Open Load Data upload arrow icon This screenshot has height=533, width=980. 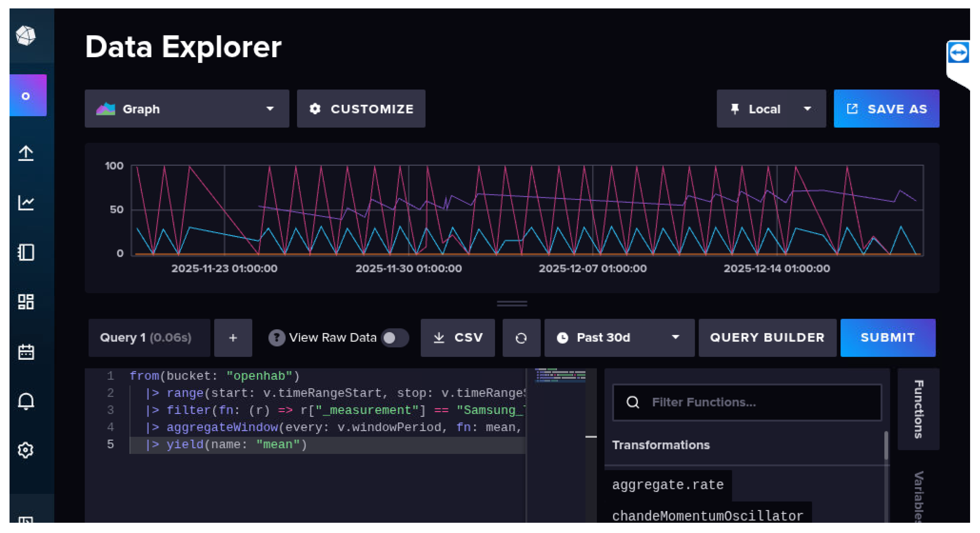26,153
